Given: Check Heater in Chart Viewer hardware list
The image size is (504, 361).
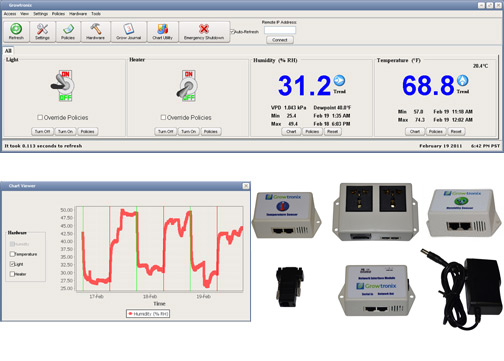Looking at the screenshot, I should pos(12,274).
